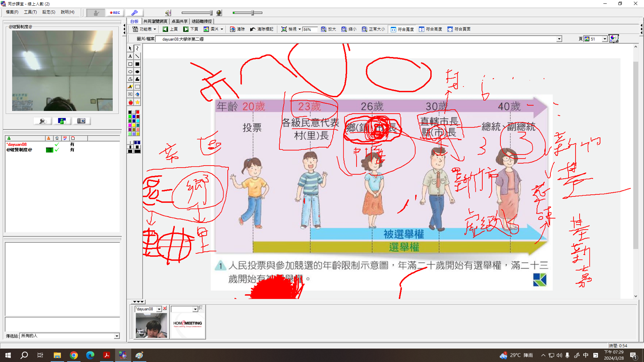Open Chrome from the Windows taskbar
The height and width of the screenshot is (362, 644).
click(74, 355)
